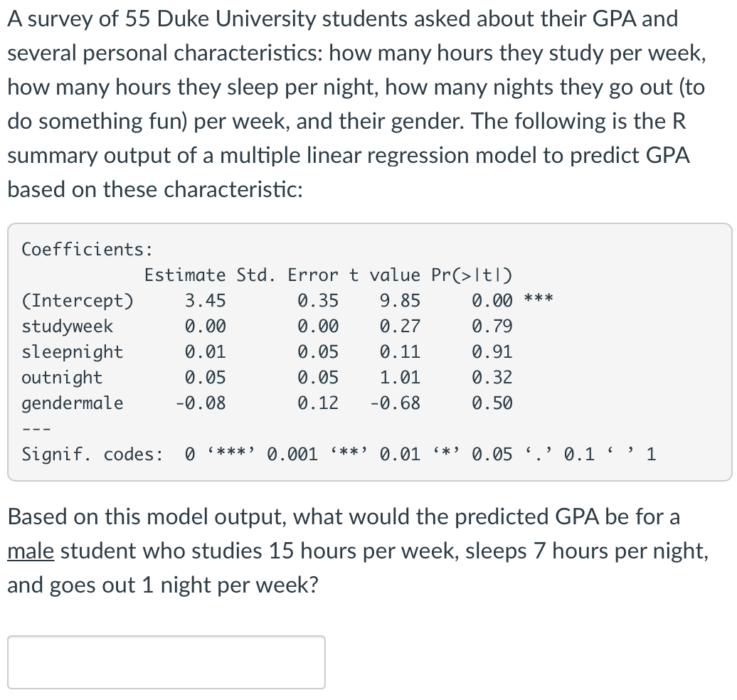This screenshot has width=737, height=700.
Task: Select the underlined word male
Action: coord(31,551)
